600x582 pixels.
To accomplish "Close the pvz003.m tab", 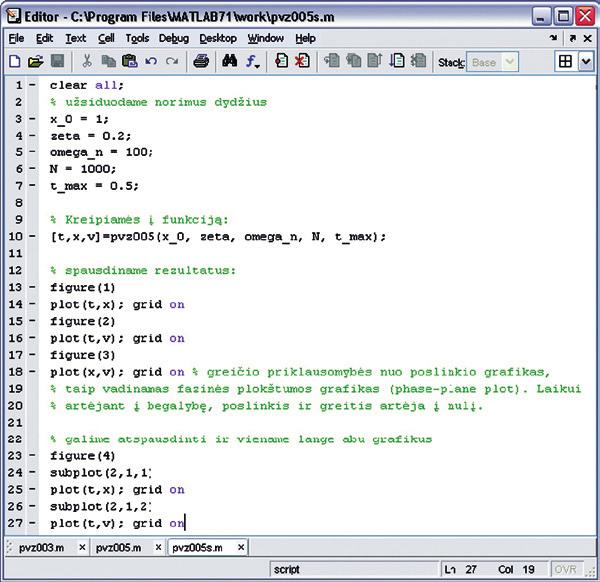I will point(82,548).
